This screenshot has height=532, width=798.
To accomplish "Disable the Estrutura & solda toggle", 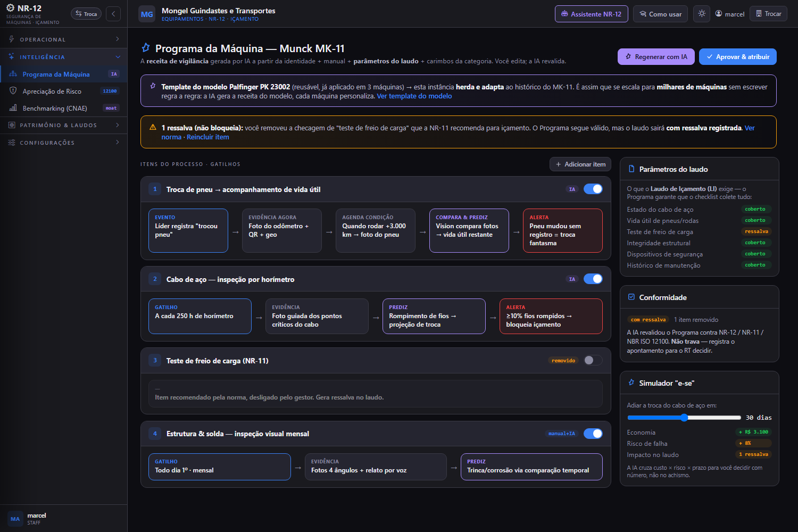I will pos(593,434).
